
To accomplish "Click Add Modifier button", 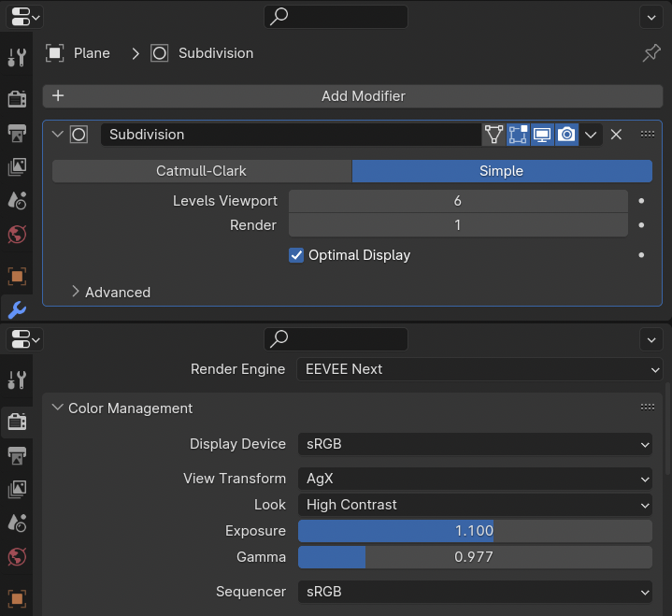I will (x=352, y=96).
